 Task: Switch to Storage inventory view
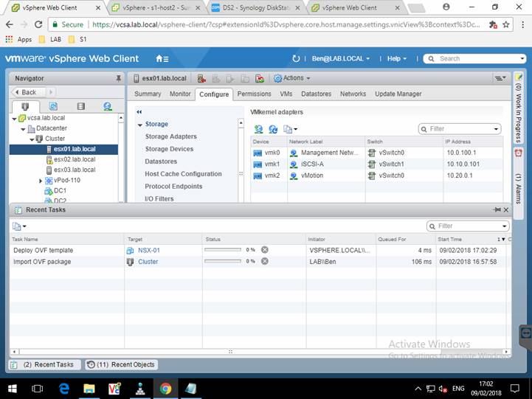80,106
